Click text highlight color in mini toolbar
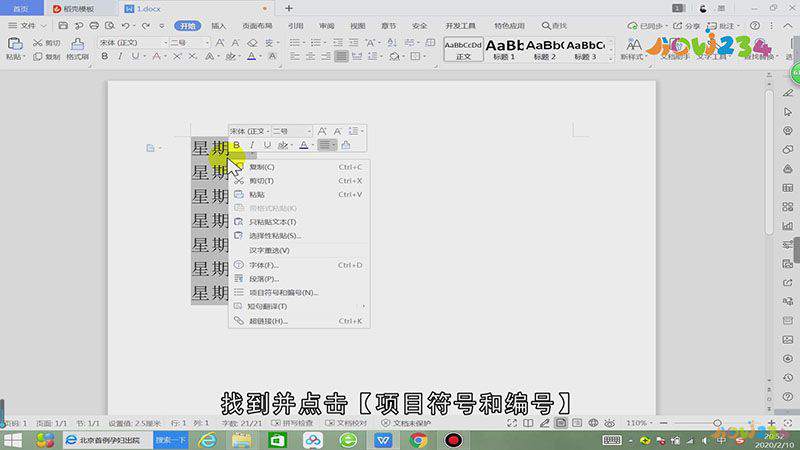800x450 pixels. (x=282, y=145)
